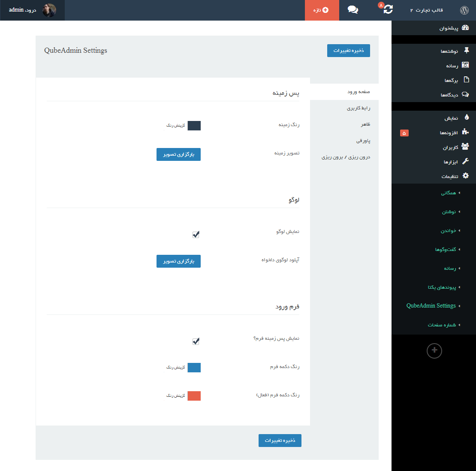
Task: Open Posts via the pushpin icon
Action: pyautogui.click(x=466, y=51)
